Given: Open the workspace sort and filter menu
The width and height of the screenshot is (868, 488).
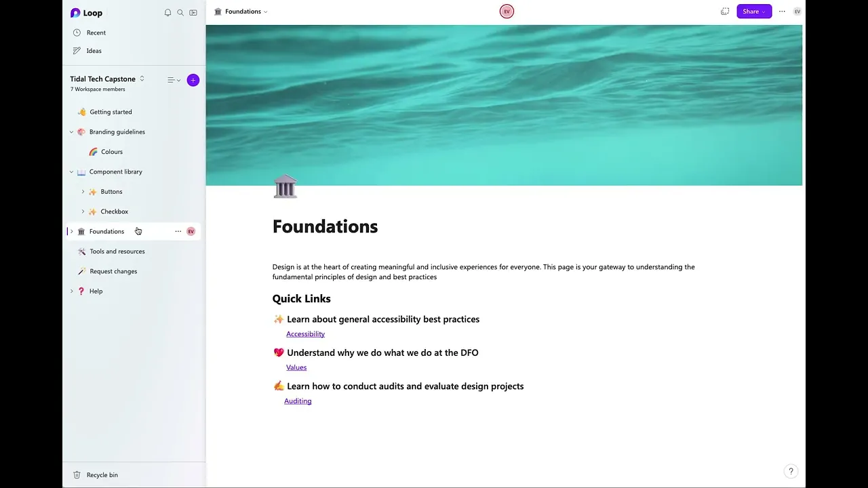Looking at the screenshot, I should [x=174, y=80].
